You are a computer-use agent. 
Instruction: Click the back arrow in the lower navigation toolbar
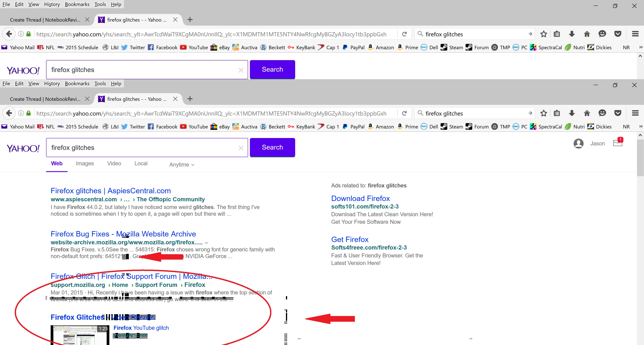click(9, 113)
